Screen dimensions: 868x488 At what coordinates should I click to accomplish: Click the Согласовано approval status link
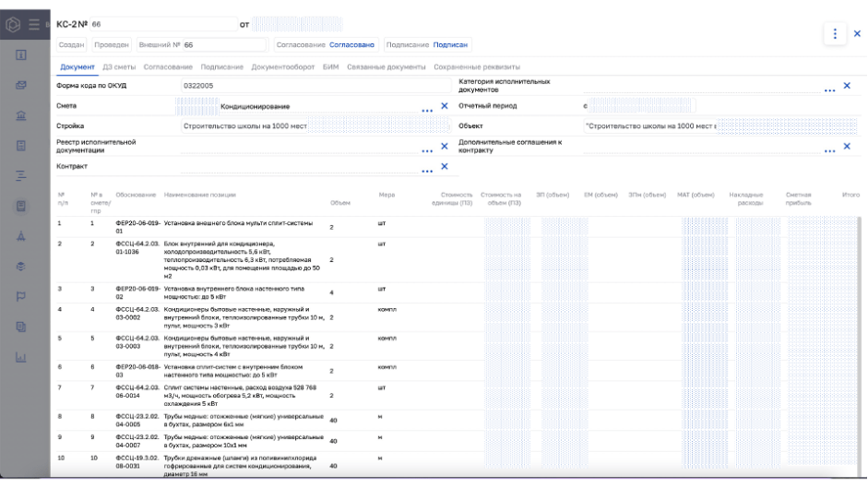coord(351,44)
